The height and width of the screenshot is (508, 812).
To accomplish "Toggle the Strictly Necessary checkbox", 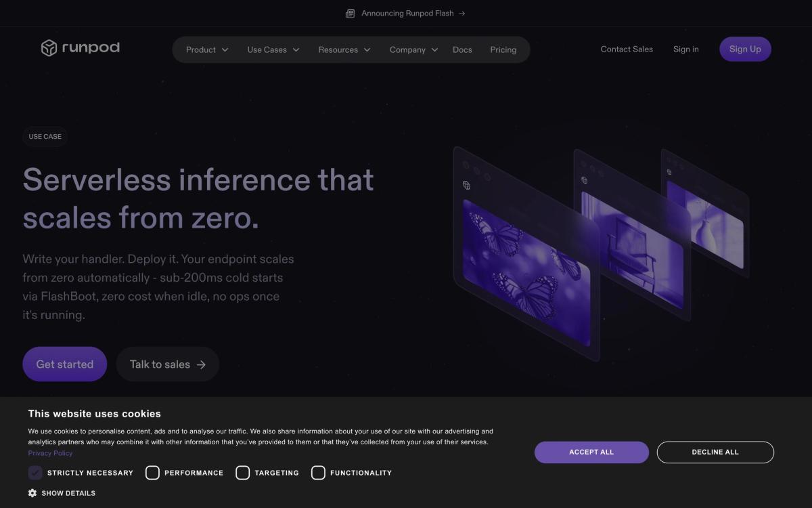I will click(35, 473).
